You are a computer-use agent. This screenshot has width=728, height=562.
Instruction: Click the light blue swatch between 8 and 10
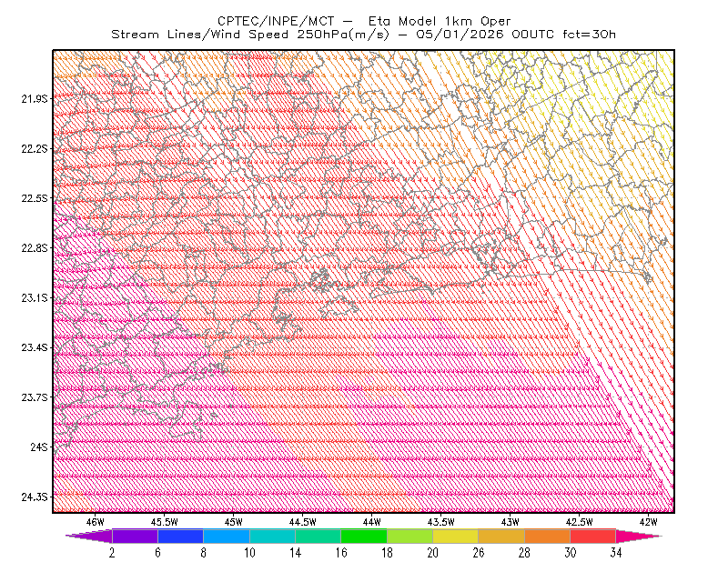[x=227, y=536]
